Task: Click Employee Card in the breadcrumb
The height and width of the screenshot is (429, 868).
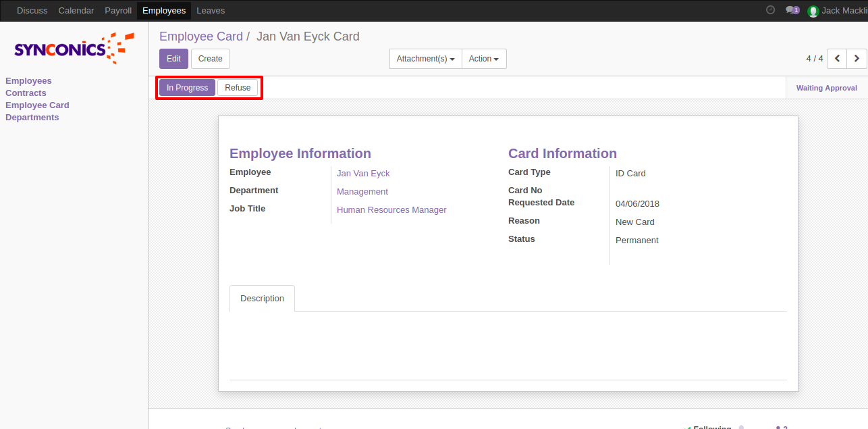Action: (200, 36)
